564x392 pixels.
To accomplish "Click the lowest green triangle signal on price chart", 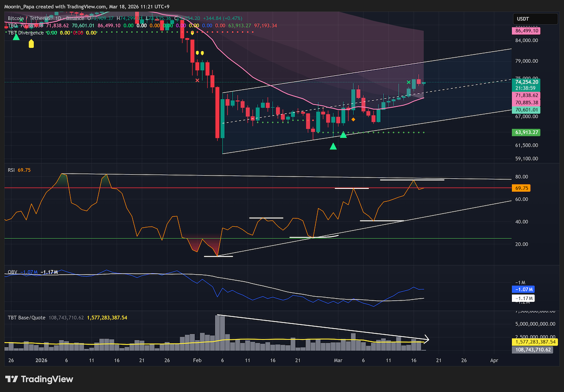I will [x=333, y=146].
